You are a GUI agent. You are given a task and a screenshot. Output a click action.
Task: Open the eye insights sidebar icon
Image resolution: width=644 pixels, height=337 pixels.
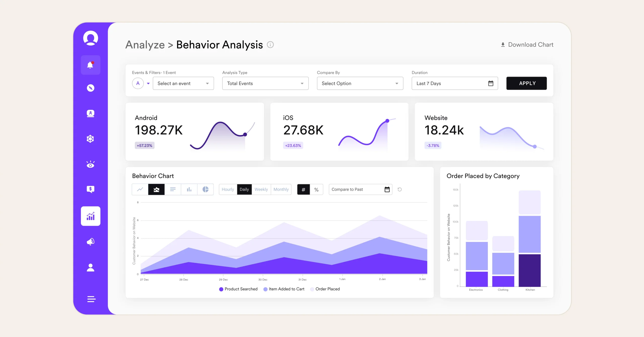pos(91,164)
